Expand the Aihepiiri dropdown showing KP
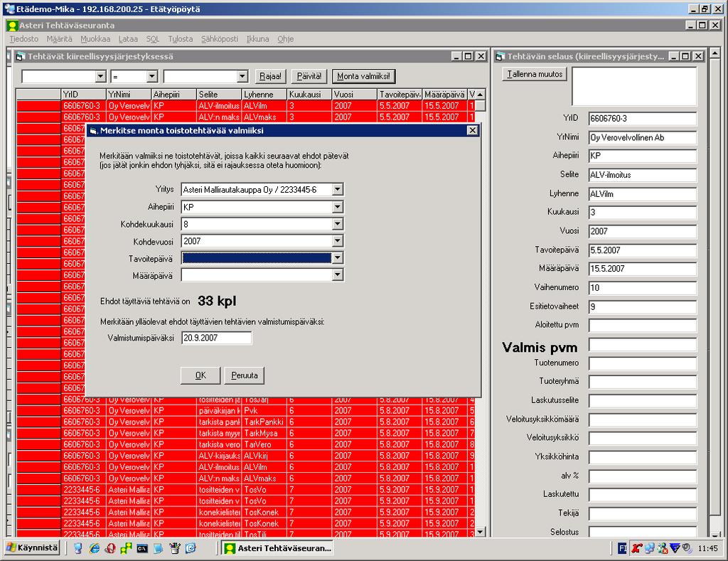This screenshot has width=728, height=561. click(338, 207)
